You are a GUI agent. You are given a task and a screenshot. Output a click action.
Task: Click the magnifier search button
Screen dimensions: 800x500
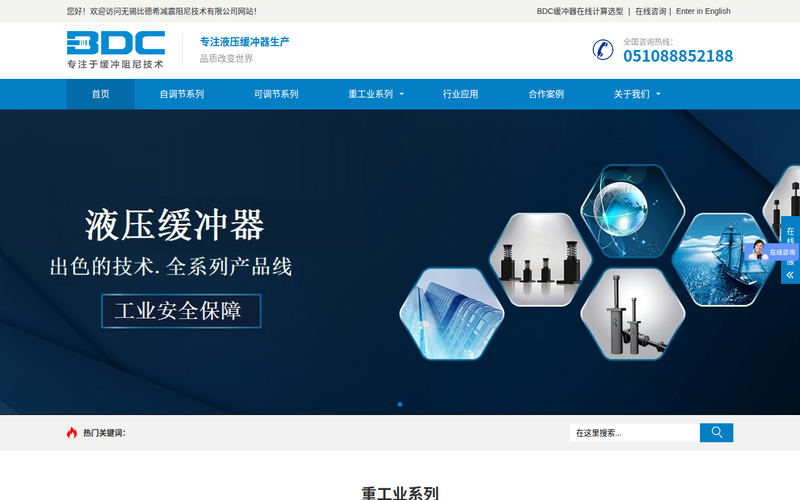pos(716,433)
